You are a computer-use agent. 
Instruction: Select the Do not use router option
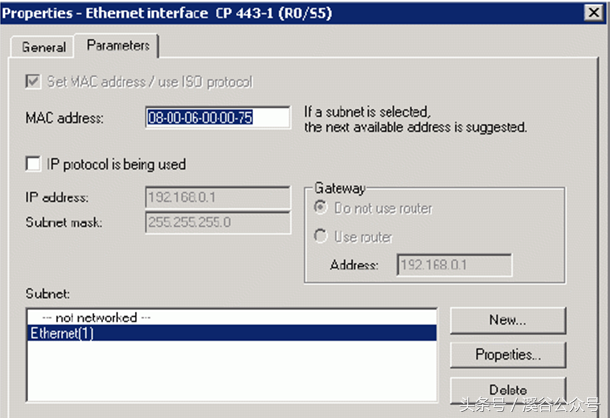click(x=322, y=208)
